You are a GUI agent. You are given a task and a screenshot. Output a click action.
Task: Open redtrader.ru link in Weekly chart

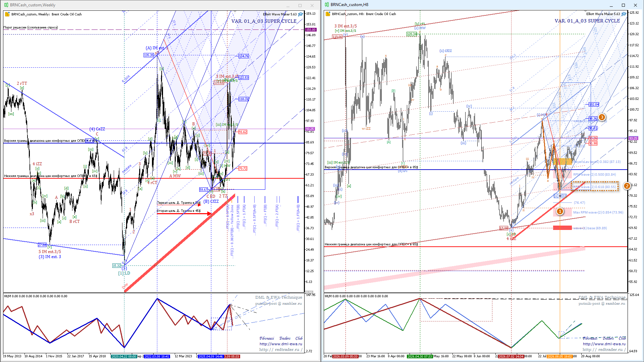point(281,350)
